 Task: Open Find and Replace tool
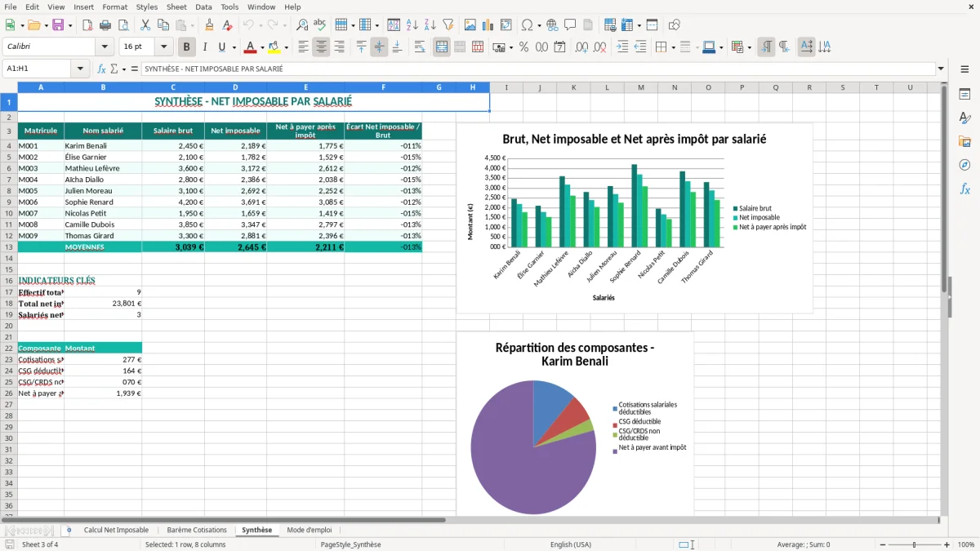click(x=302, y=25)
